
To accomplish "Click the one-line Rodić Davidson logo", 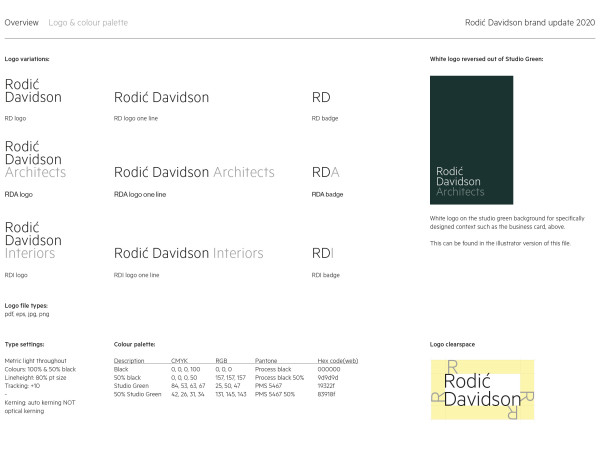I will pyautogui.click(x=161, y=98).
